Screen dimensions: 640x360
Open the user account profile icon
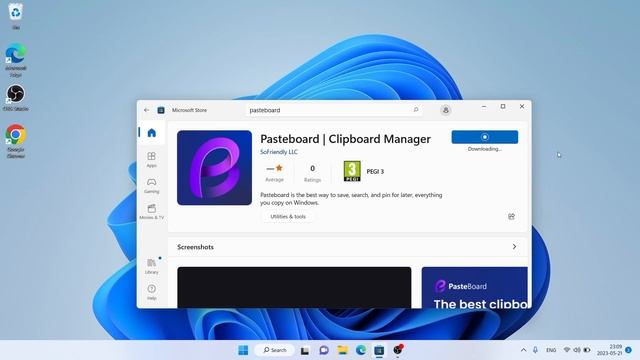coord(446,110)
